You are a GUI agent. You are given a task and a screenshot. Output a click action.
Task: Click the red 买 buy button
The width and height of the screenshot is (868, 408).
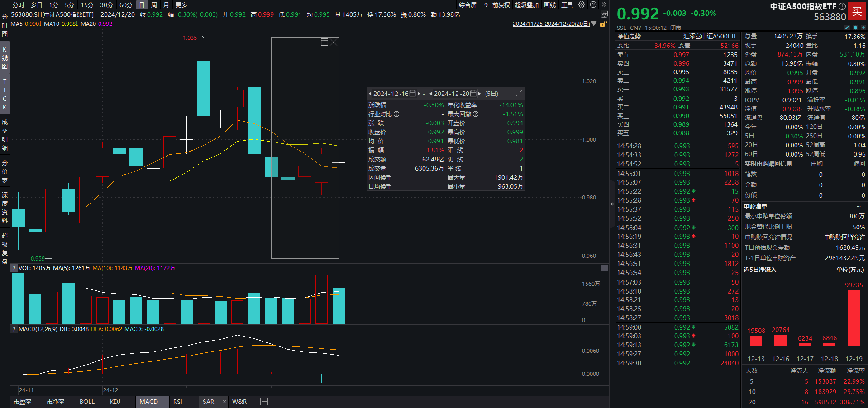click(858, 12)
